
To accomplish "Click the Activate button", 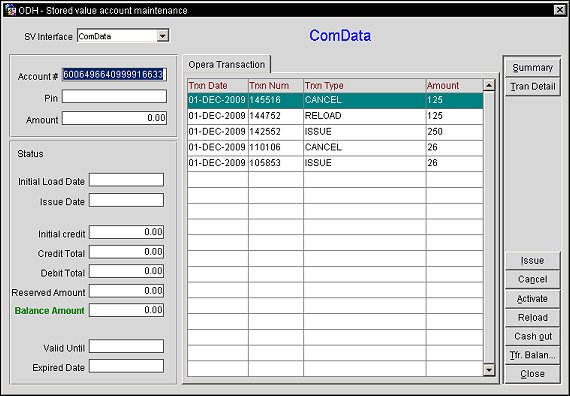I will (x=533, y=299).
